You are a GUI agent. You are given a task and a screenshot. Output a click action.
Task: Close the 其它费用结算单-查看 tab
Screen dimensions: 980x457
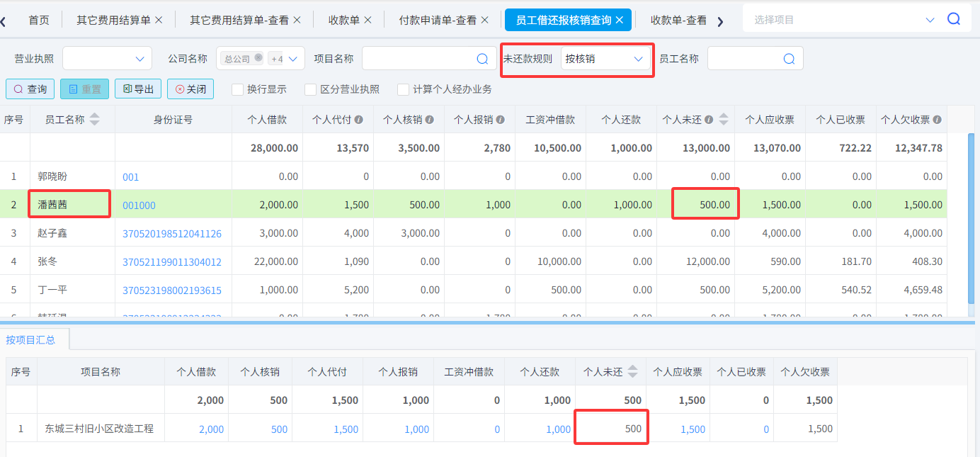[297, 21]
